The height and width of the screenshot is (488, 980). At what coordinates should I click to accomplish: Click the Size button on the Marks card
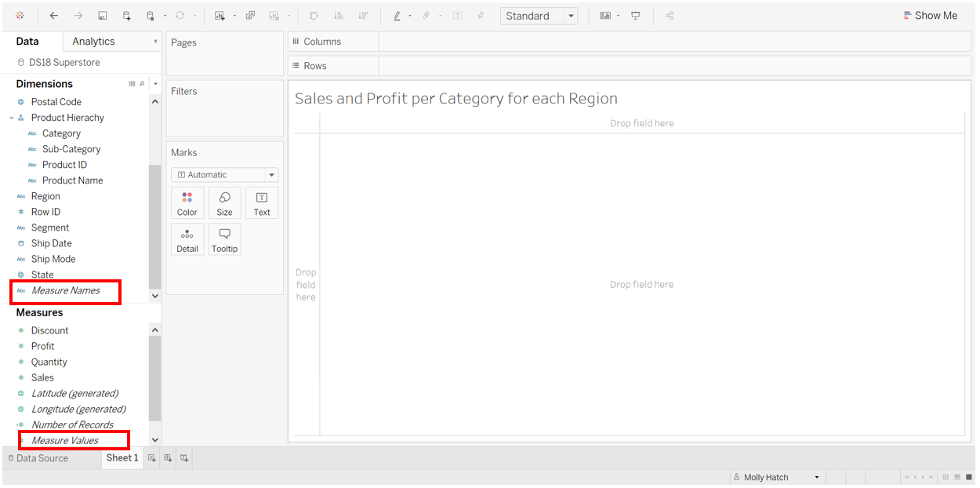point(224,202)
